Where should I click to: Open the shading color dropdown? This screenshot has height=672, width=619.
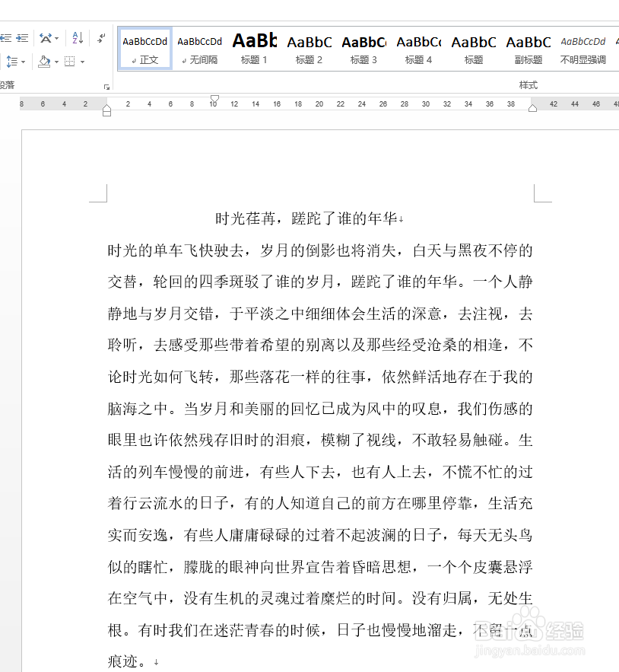click(56, 62)
